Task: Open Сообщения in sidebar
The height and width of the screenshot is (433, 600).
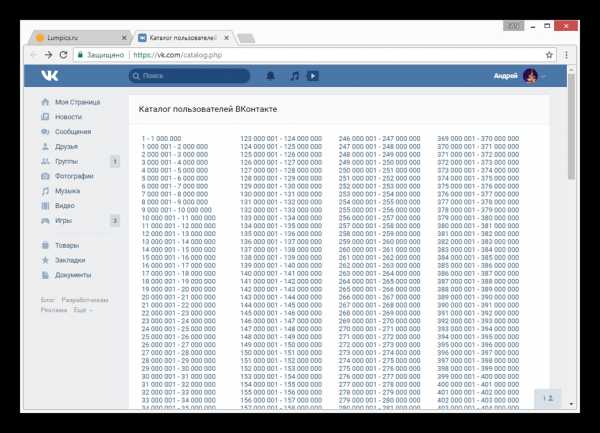Action: tap(73, 132)
